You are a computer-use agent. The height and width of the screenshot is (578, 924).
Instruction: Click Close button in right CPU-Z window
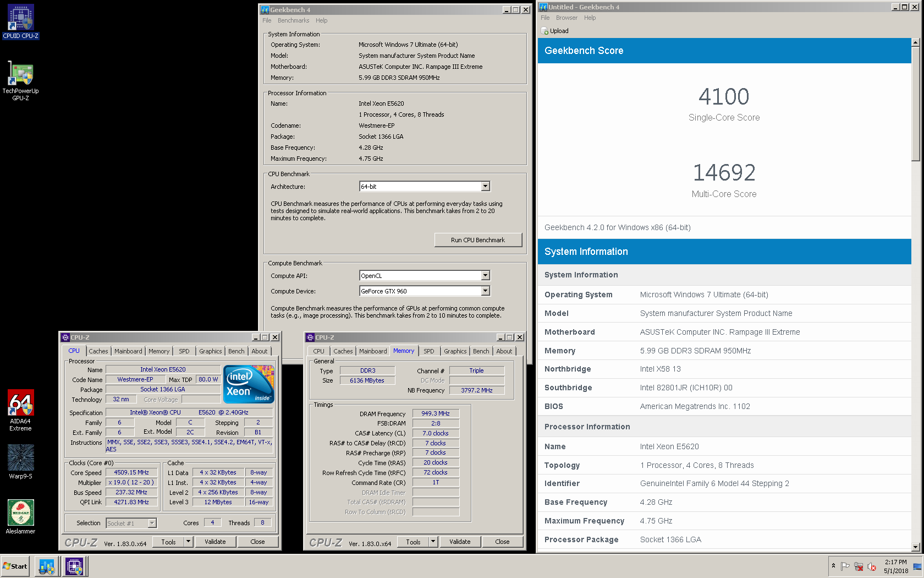click(x=502, y=542)
